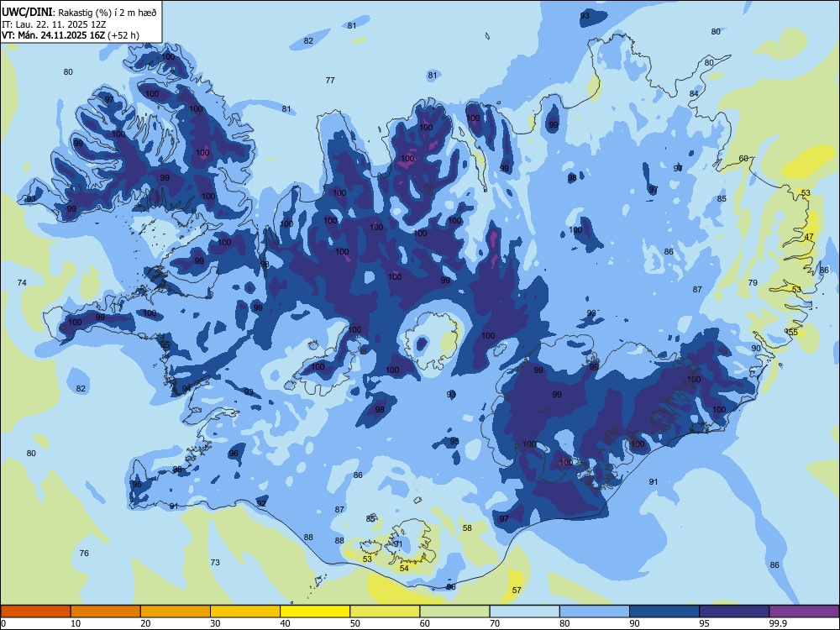840x630 pixels.
Task: Click the orange 10–20 legend swatch
Action: point(106,612)
